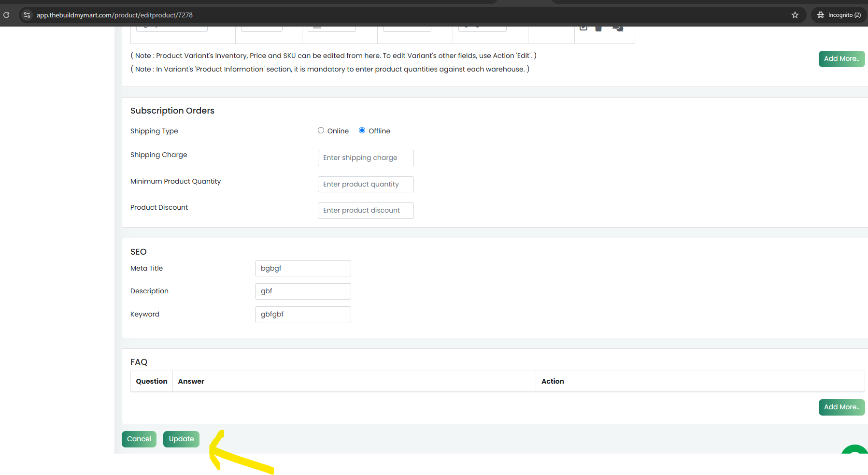
Task: Click the Cancel button
Action: click(x=139, y=439)
